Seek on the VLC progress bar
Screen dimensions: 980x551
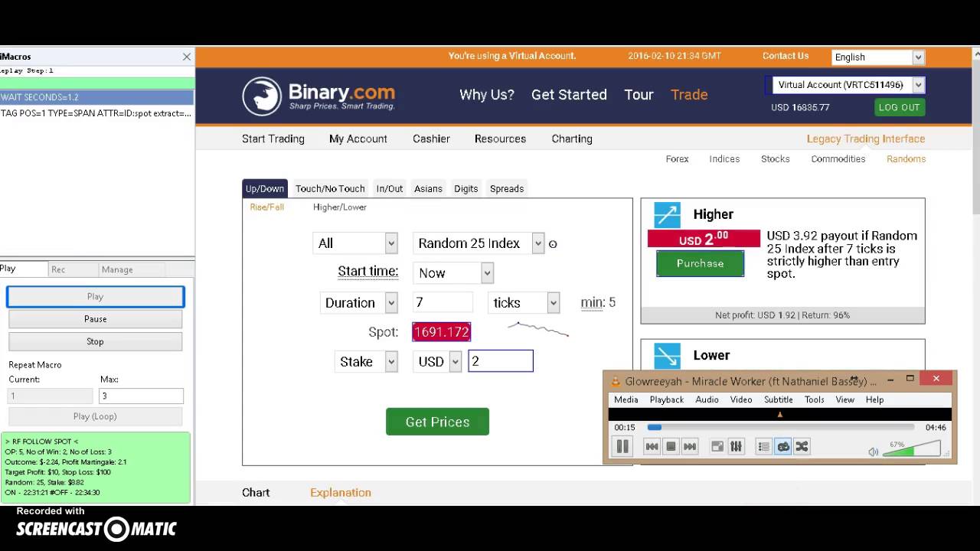click(780, 427)
